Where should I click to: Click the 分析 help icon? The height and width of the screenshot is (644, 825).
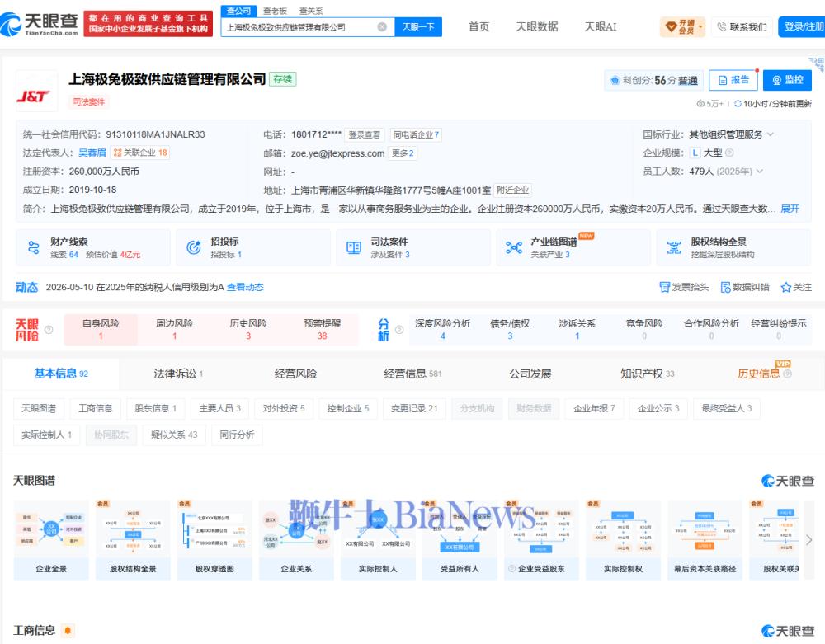pos(398,330)
